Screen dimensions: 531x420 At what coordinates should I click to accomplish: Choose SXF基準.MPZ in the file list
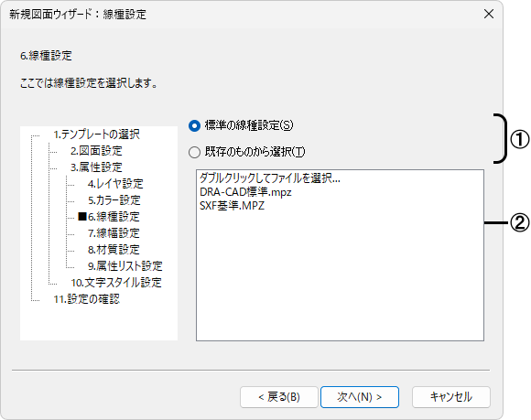click(x=232, y=206)
